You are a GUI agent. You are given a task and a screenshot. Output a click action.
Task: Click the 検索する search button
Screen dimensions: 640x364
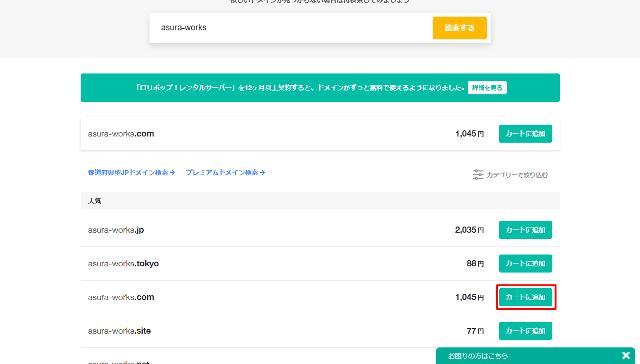(459, 28)
